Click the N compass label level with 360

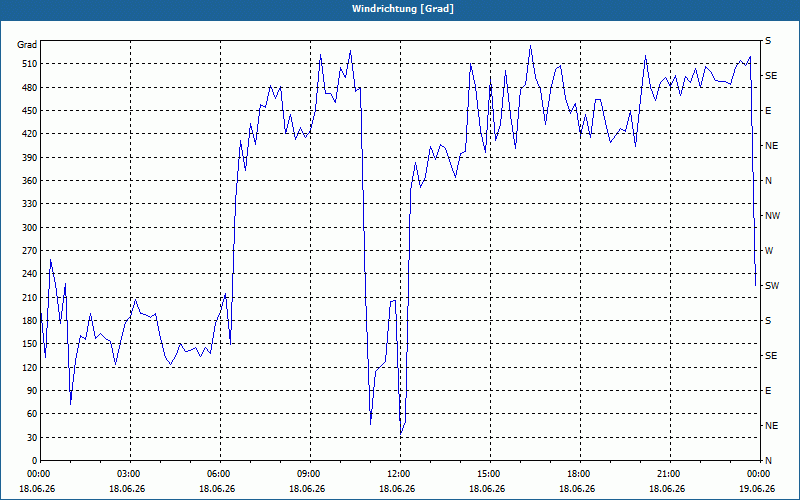coord(768,181)
